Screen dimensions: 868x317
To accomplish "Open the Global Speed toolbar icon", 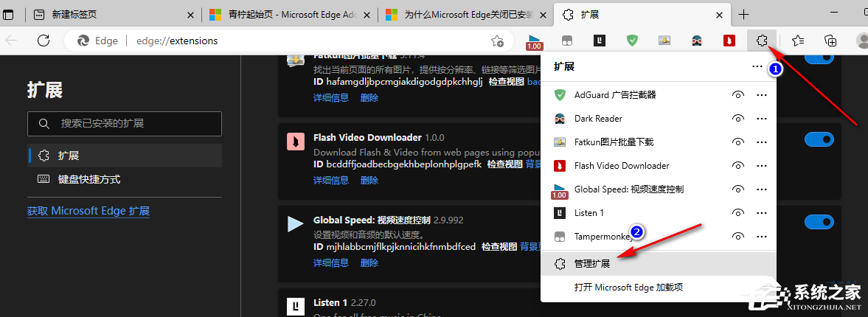I will click(534, 41).
